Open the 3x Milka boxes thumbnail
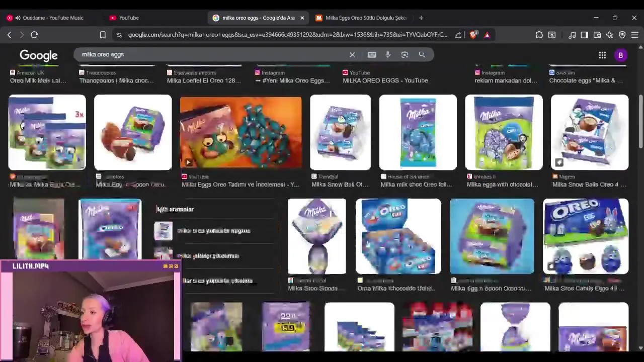This screenshot has height=362, width=644. coord(47,132)
